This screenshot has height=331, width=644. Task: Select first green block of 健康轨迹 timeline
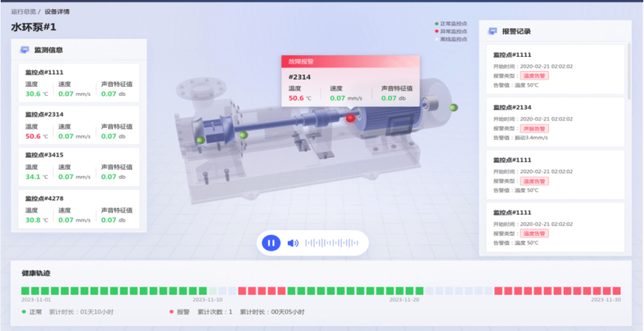(x=25, y=291)
